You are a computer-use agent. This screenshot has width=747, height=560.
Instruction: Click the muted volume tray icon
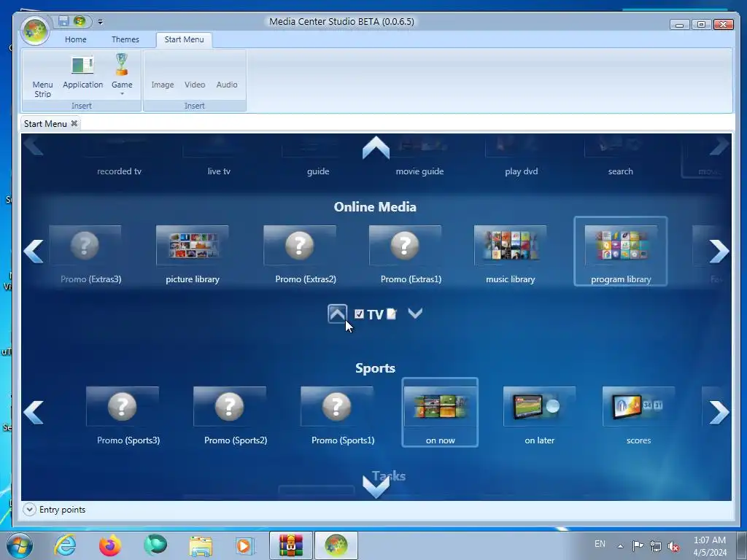673,546
